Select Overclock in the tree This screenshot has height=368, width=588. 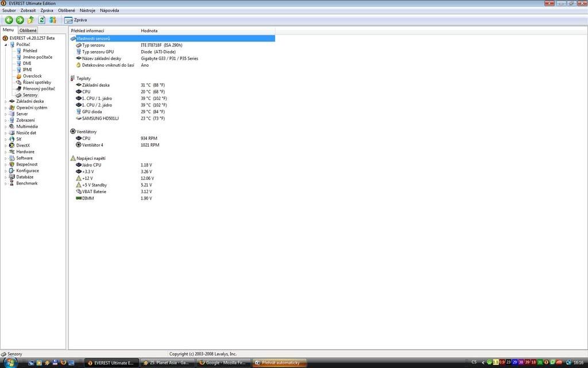32,76
